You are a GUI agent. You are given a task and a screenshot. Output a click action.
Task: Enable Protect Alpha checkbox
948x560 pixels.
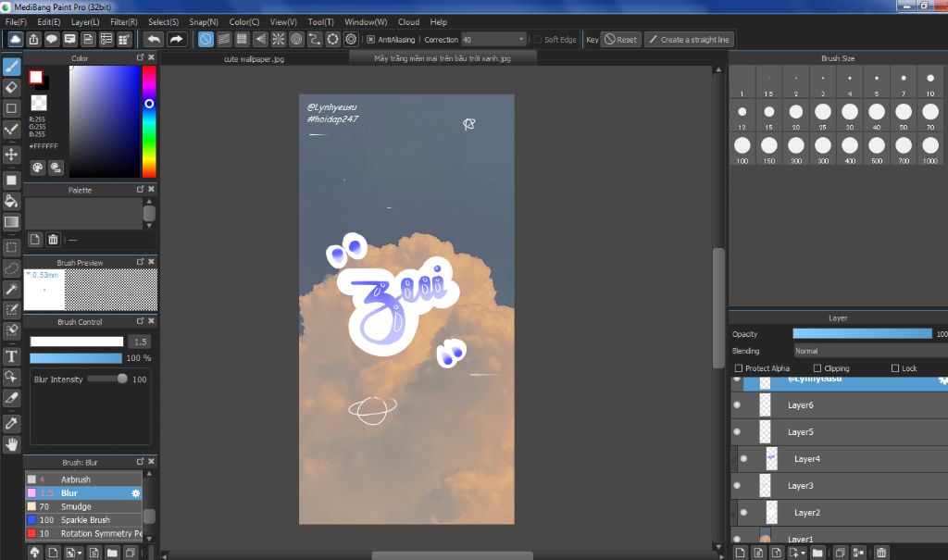(x=738, y=367)
